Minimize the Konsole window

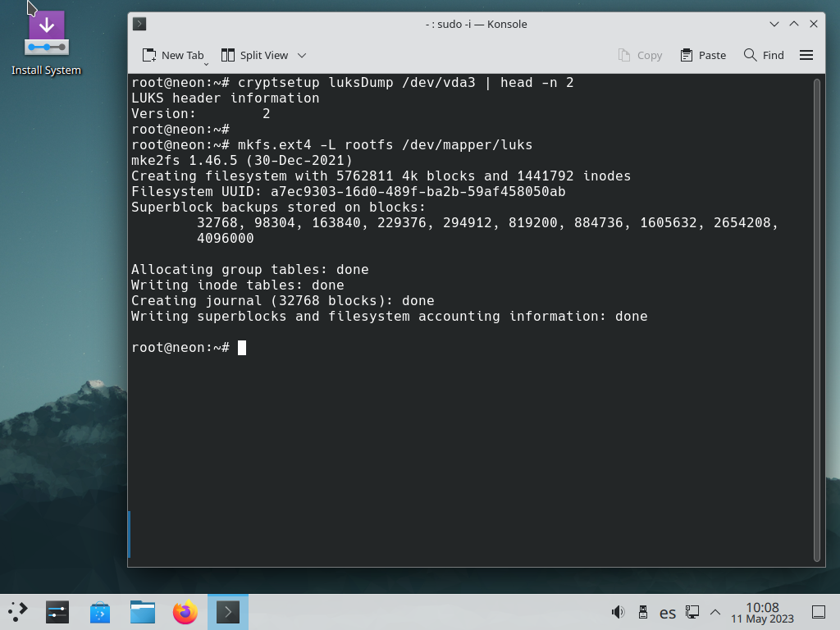(x=774, y=24)
